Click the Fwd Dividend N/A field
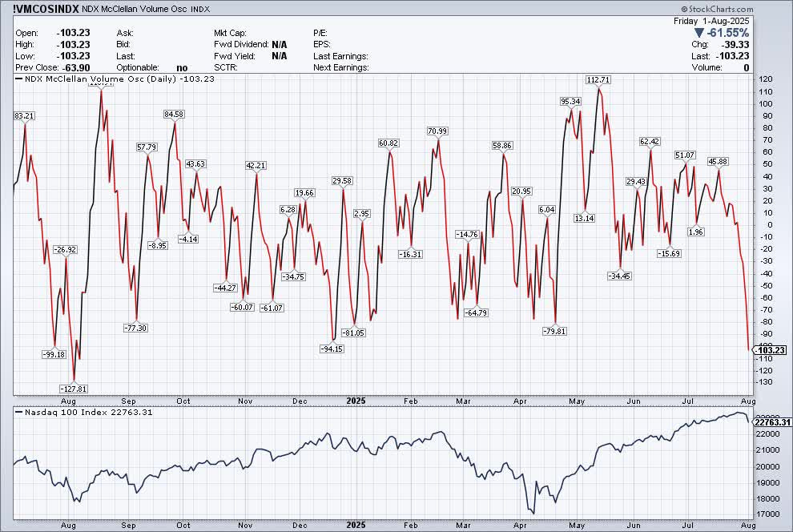 tap(248, 45)
